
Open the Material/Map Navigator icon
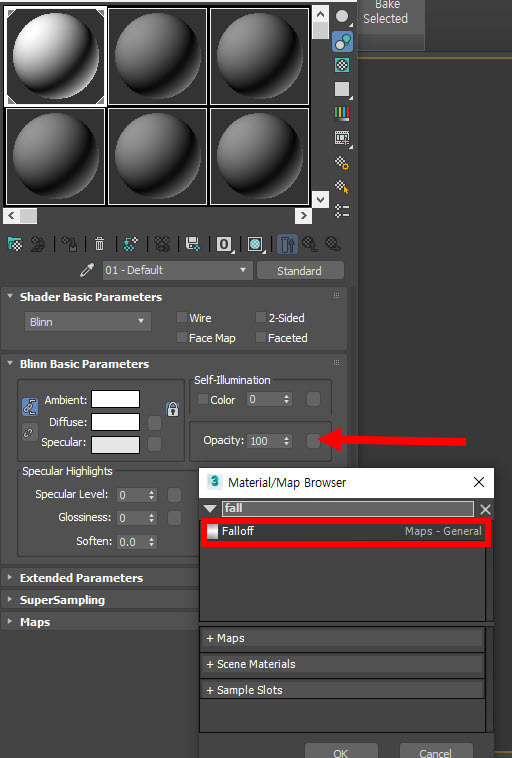(342, 211)
